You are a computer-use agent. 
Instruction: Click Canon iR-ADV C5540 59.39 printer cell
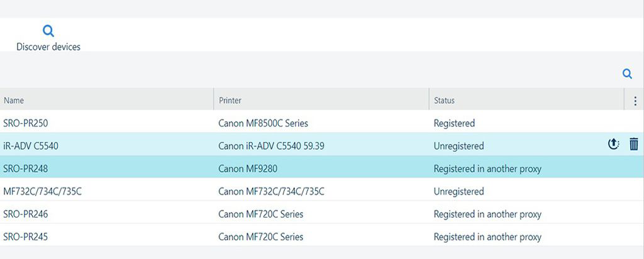(271, 146)
